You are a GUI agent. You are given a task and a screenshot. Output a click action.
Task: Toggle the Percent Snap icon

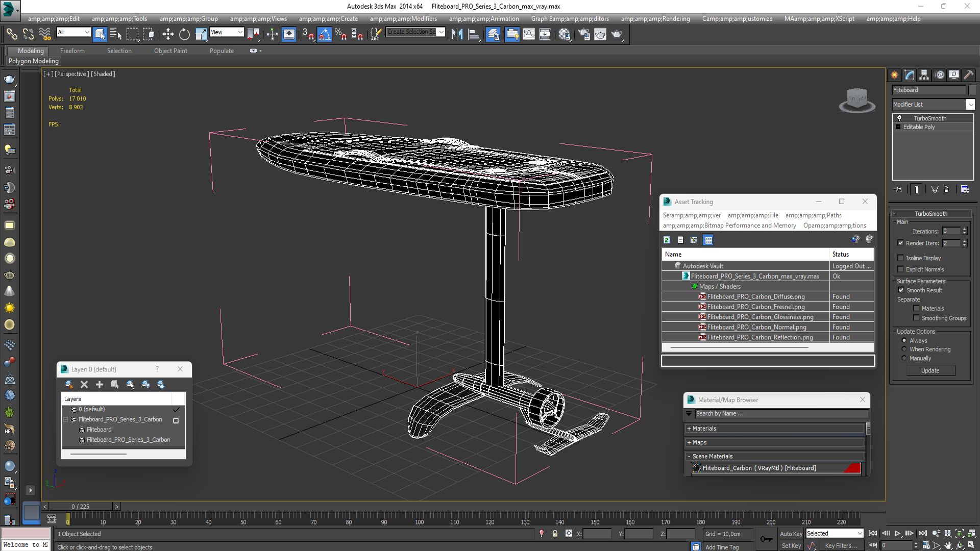(x=340, y=34)
